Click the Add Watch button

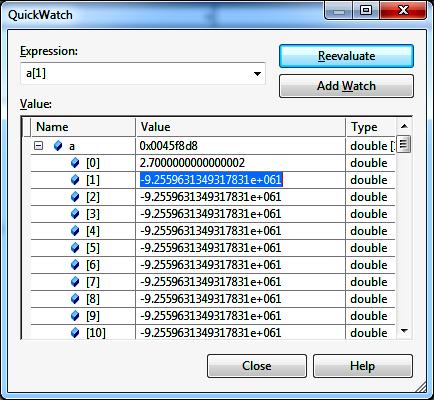[x=346, y=86]
